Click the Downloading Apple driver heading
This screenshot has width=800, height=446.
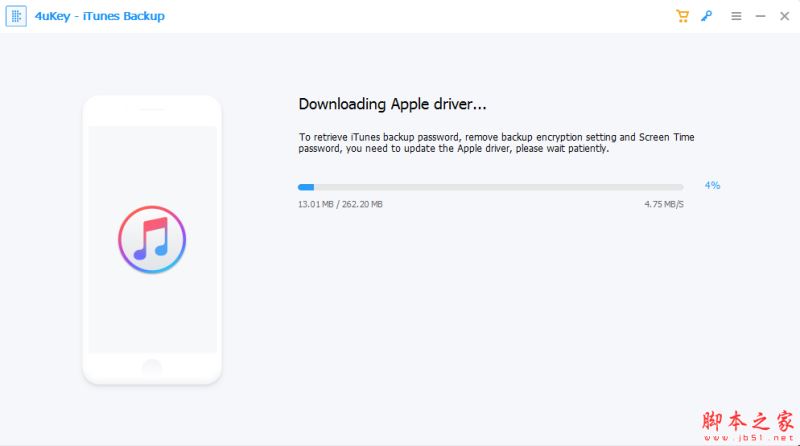[x=392, y=104]
